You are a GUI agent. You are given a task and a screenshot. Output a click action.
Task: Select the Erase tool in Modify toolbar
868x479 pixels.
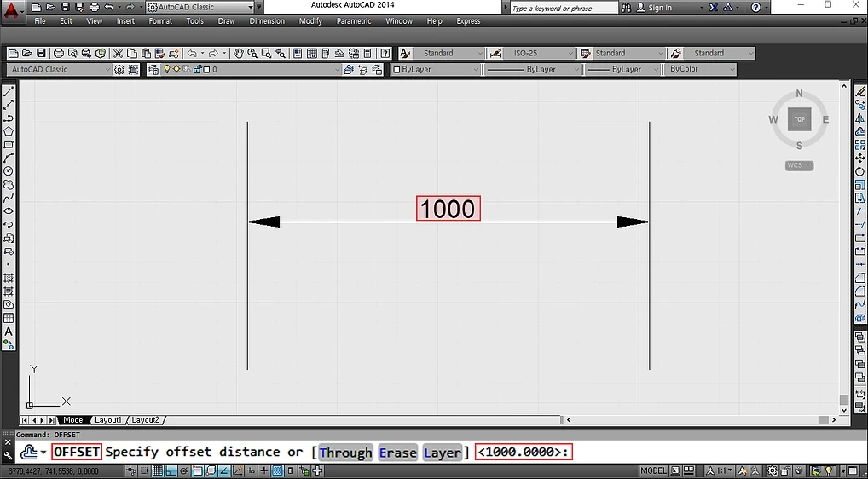pos(859,91)
